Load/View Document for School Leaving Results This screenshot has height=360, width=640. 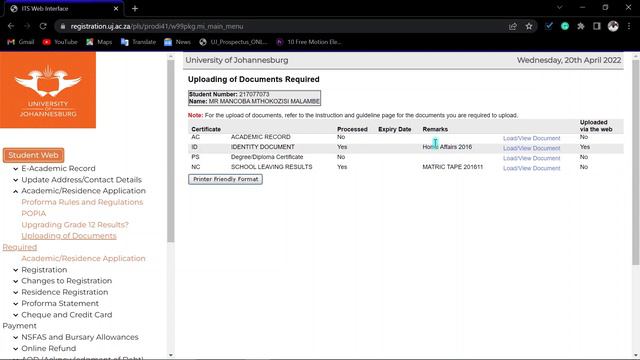pyautogui.click(x=531, y=168)
